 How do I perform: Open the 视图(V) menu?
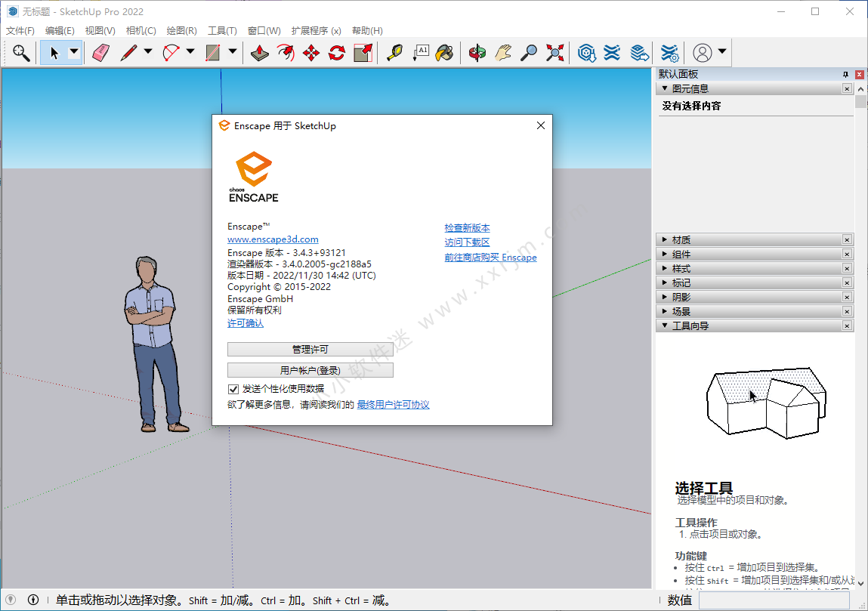[x=100, y=30]
